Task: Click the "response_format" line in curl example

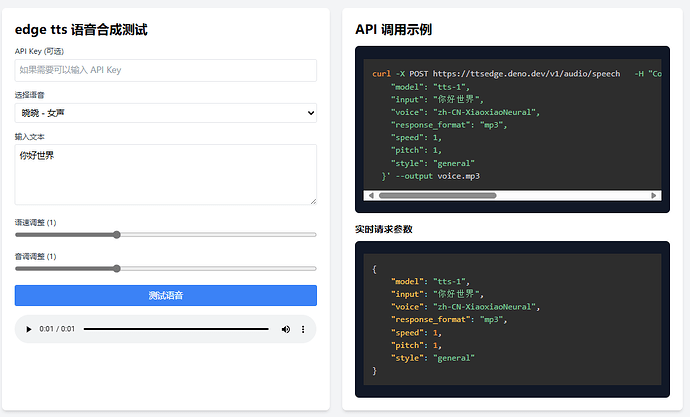Action: (449, 125)
